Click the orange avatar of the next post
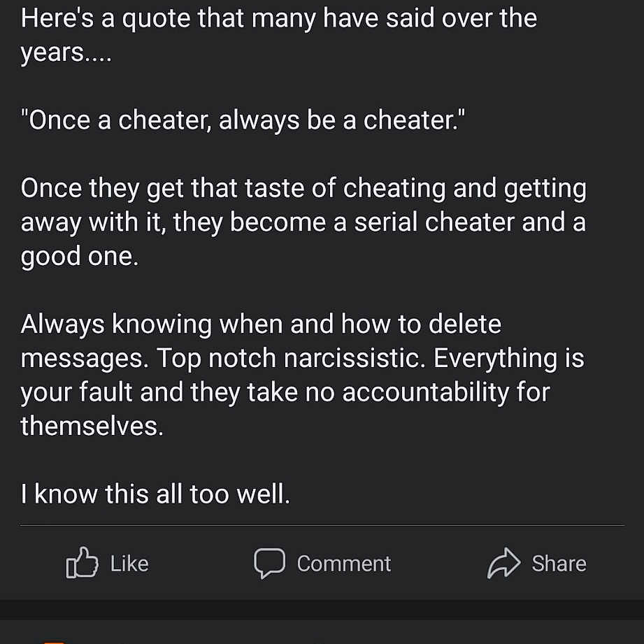The width and height of the screenshot is (644, 644). 55,641
